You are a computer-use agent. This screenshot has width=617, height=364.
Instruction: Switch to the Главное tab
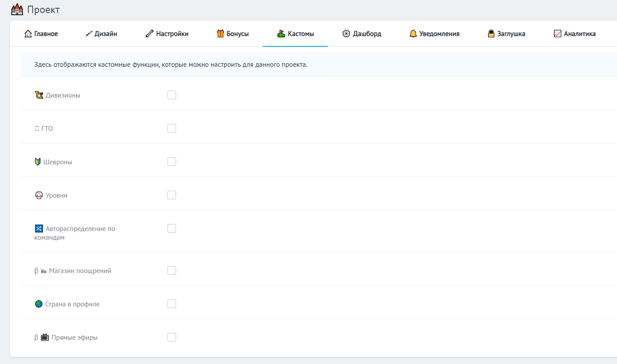(41, 34)
